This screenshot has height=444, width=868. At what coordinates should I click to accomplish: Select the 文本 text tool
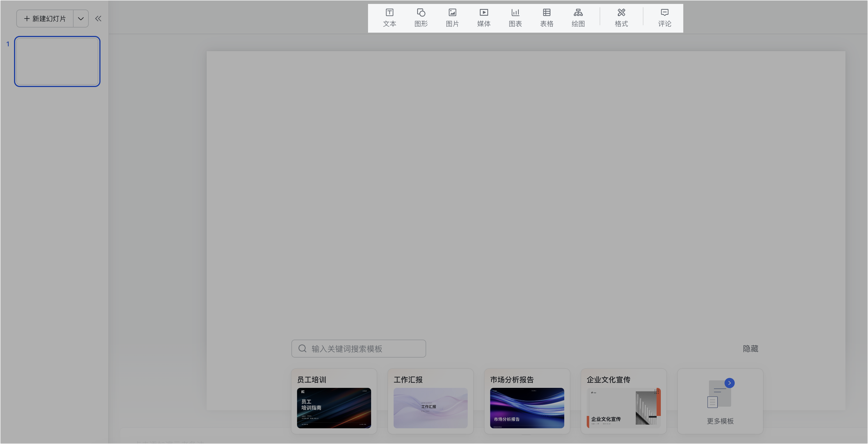coord(389,18)
